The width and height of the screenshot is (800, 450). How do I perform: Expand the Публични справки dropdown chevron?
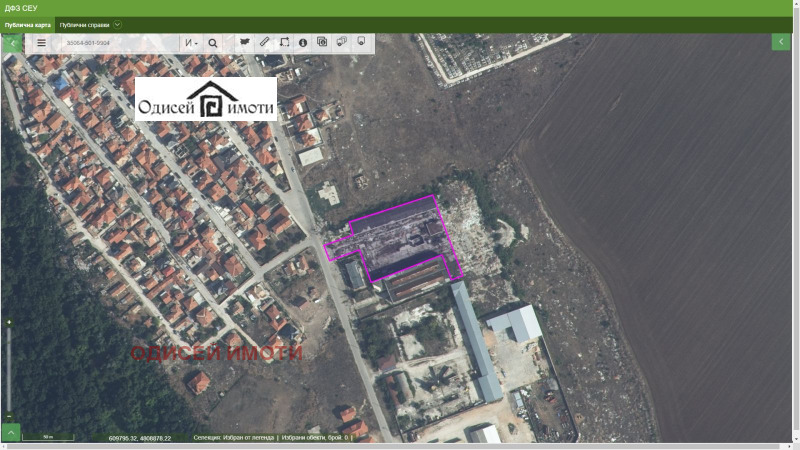[118, 24]
